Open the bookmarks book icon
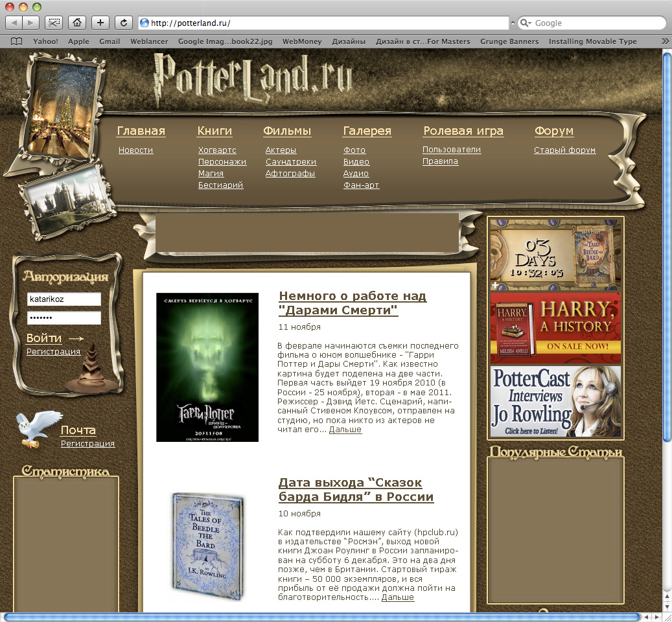The image size is (672, 622). pyautogui.click(x=16, y=41)
